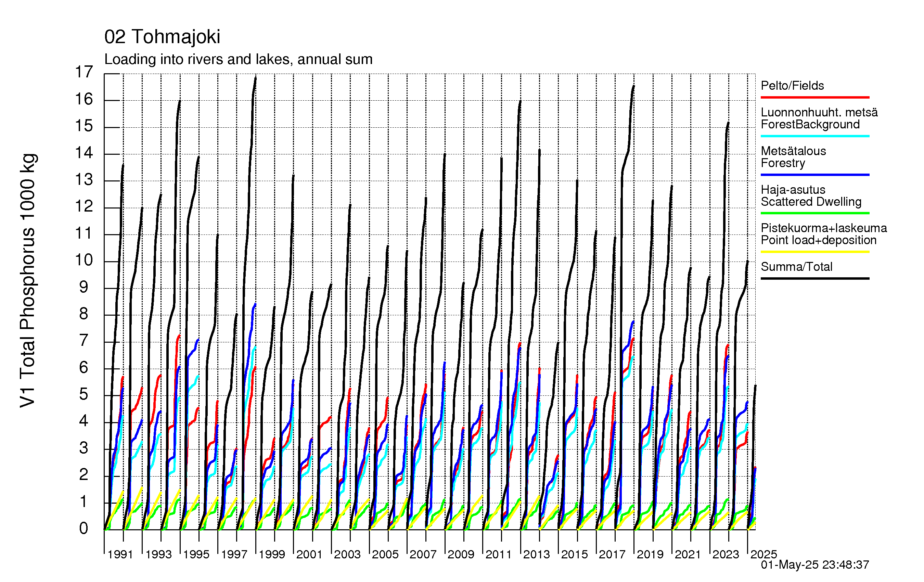Click the x-axis year label 2005
Viewport: 924px width, 582px height.
click(x=385, y=554)
